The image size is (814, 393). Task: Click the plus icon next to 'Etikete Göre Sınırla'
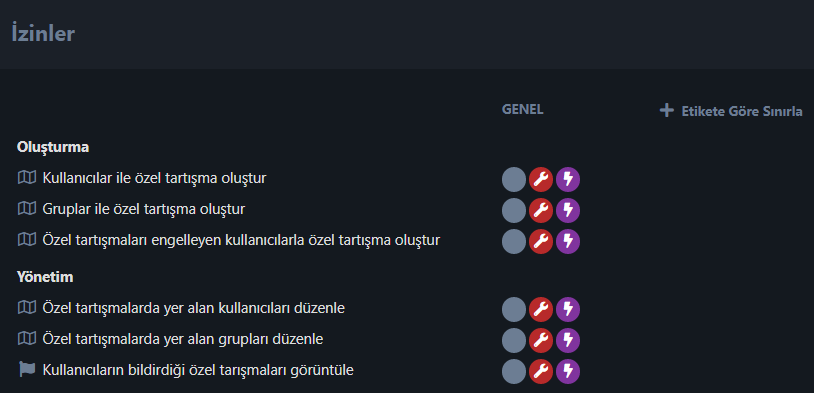coord(667,111)
